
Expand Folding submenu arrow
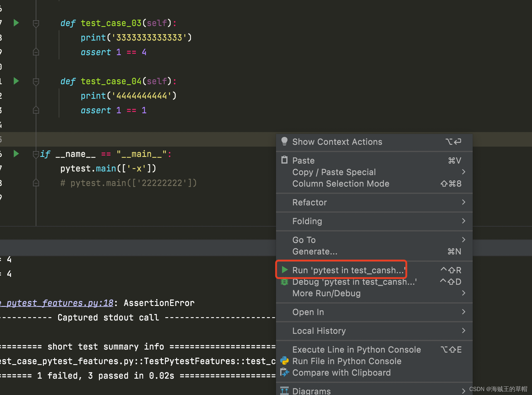464,221
